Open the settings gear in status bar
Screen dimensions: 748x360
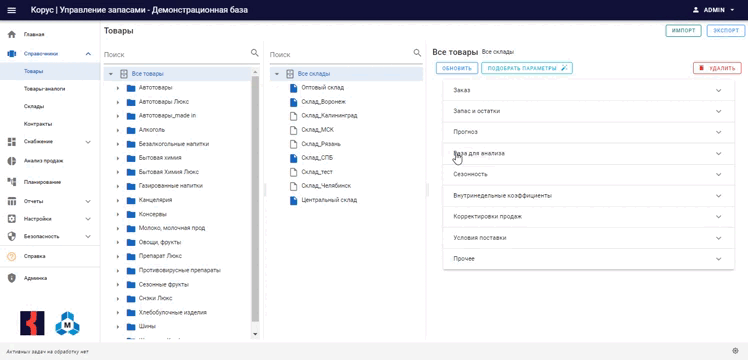(735, 351)
